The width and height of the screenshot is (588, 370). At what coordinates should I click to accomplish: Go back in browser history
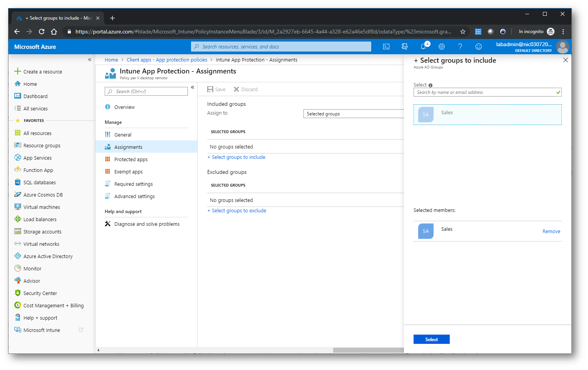click(x=17, y=32)
